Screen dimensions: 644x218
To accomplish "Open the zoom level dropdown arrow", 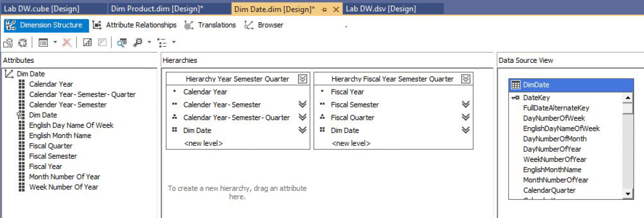I will 150,43.
